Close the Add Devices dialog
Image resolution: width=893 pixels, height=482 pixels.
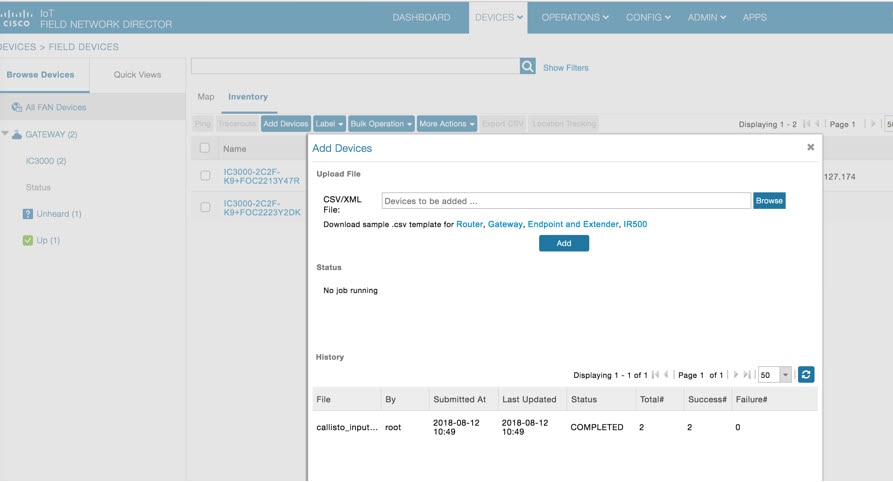810,147
